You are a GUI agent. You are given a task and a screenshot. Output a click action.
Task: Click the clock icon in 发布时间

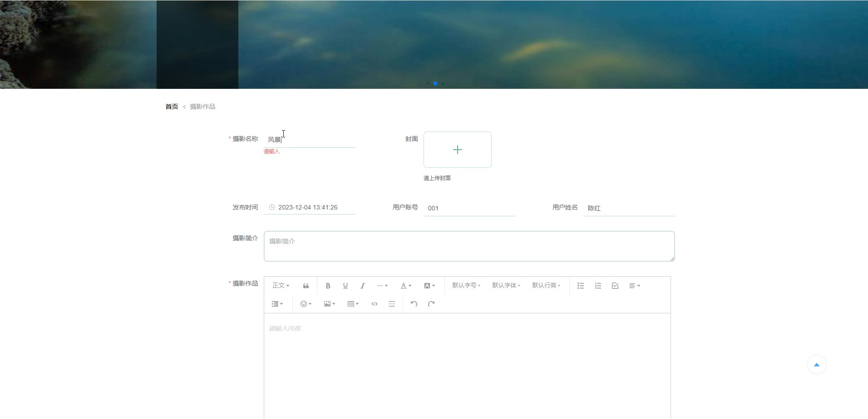pos(272,207)
